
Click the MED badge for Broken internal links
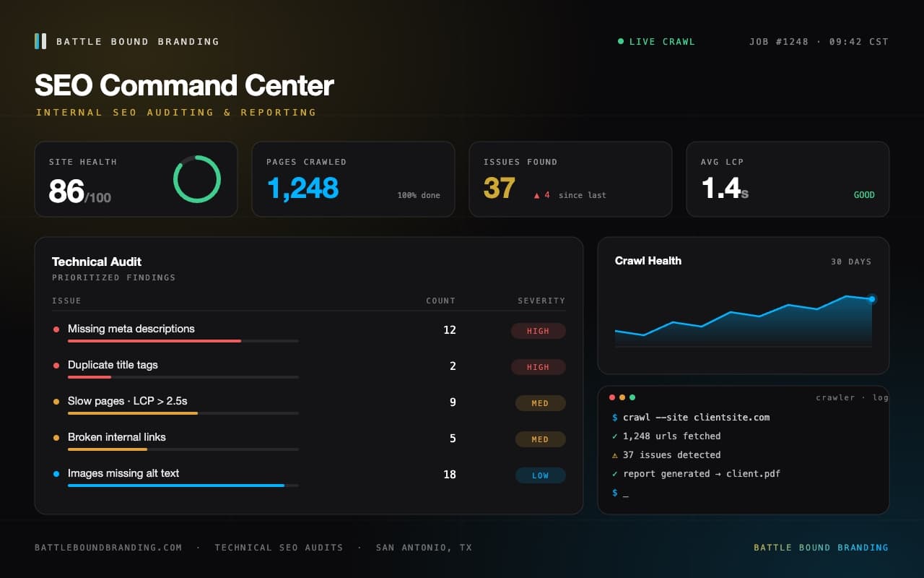[x=541, y=439]
